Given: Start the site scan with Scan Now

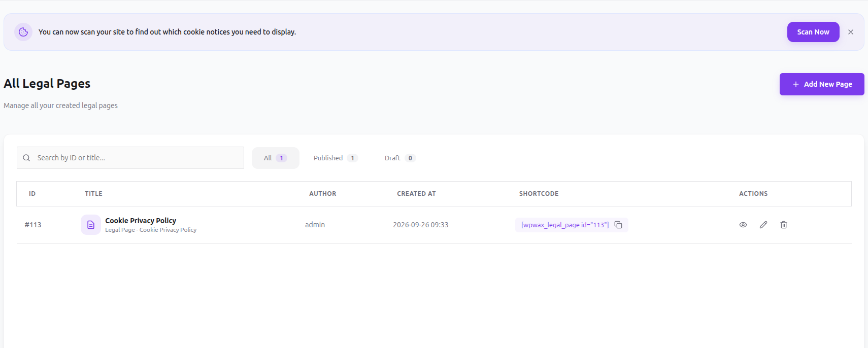Looking at the screenshot, I should 813,32.
